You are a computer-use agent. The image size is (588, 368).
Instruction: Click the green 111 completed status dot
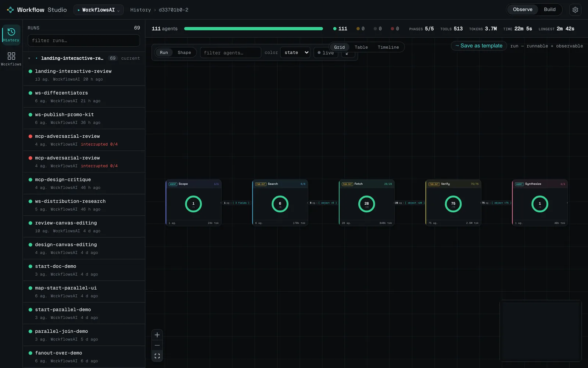335,29
